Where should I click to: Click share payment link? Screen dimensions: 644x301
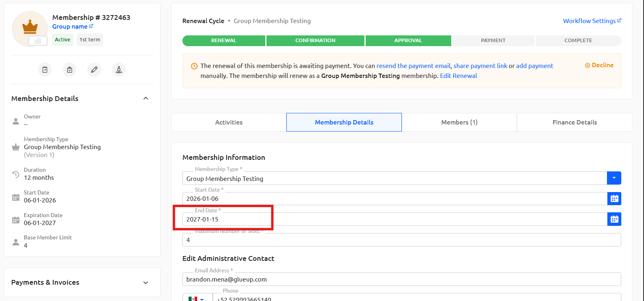point(480,66)
